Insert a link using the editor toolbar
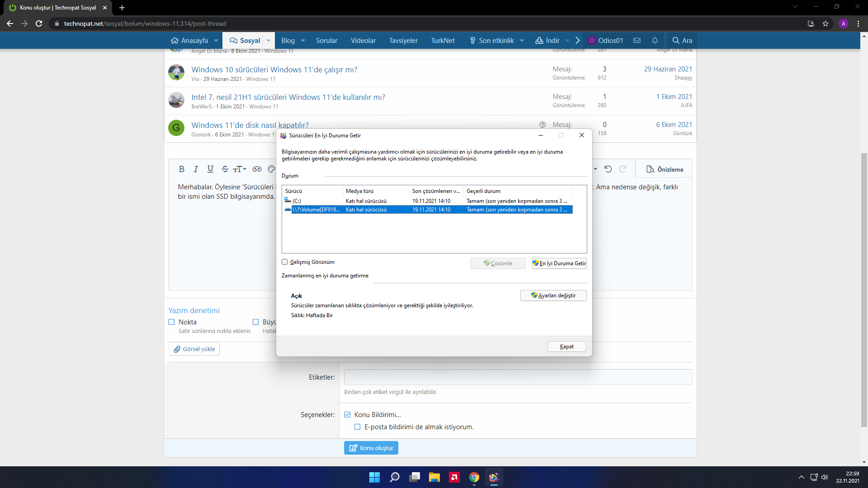This screenshot has width=868, height=488. (x=257, y=169)
